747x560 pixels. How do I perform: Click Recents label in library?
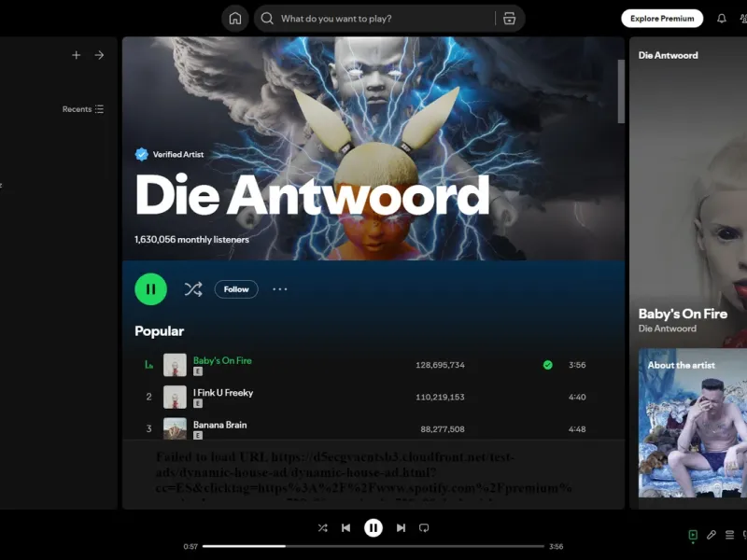point(77,109)
